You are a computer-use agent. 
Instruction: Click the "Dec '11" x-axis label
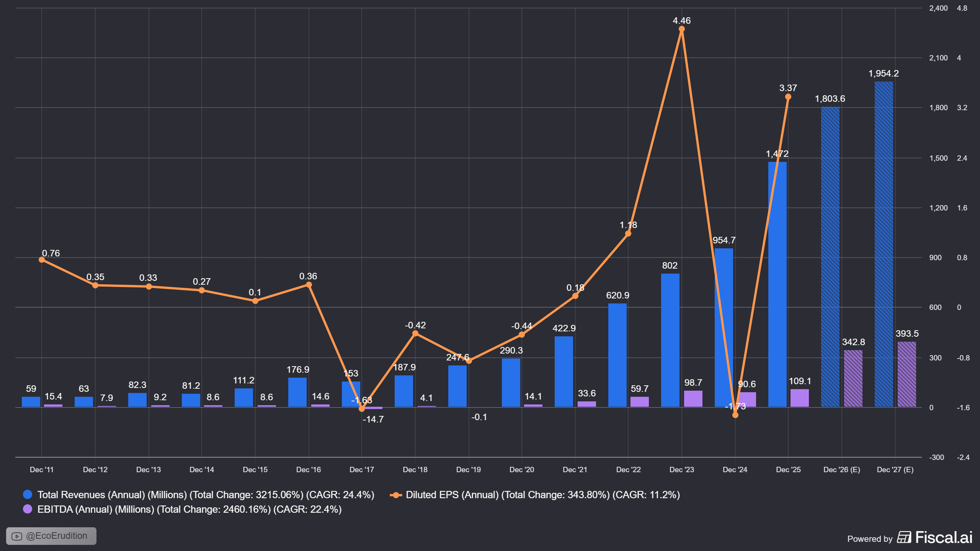click(42, 469)
